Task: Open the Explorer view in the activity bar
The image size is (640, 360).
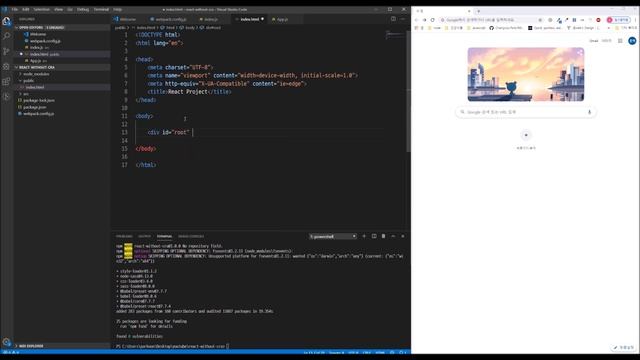Action: click(6, 21)
